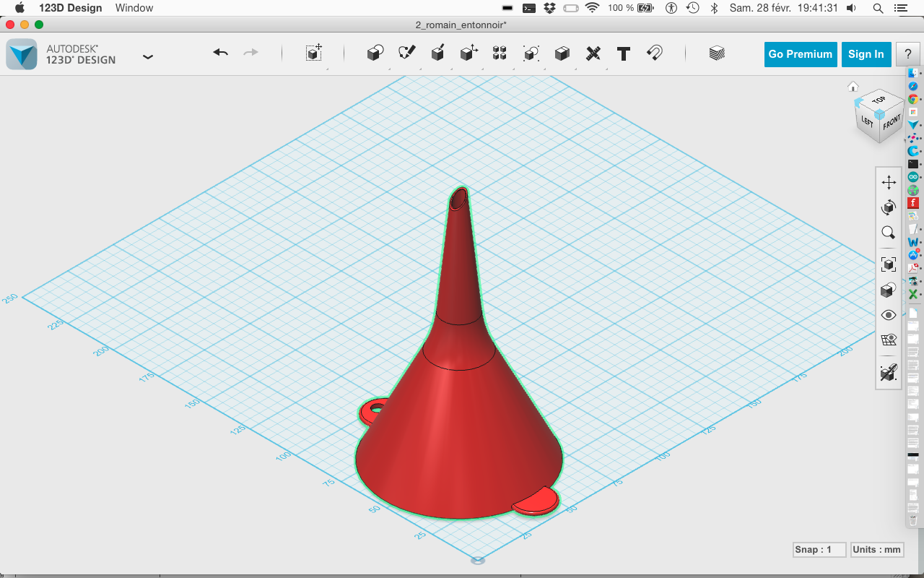Click the Go Premium button
924x578 pixels.
pos(800,54)
